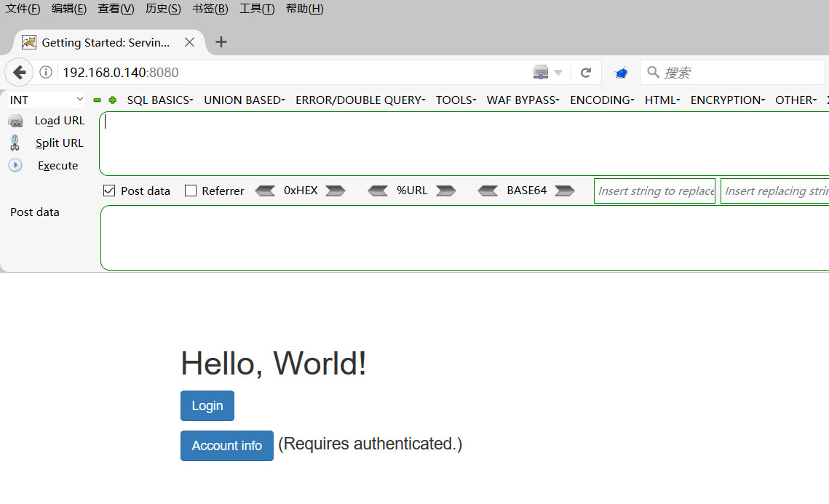Focus the Post data text area

(465, 238)
